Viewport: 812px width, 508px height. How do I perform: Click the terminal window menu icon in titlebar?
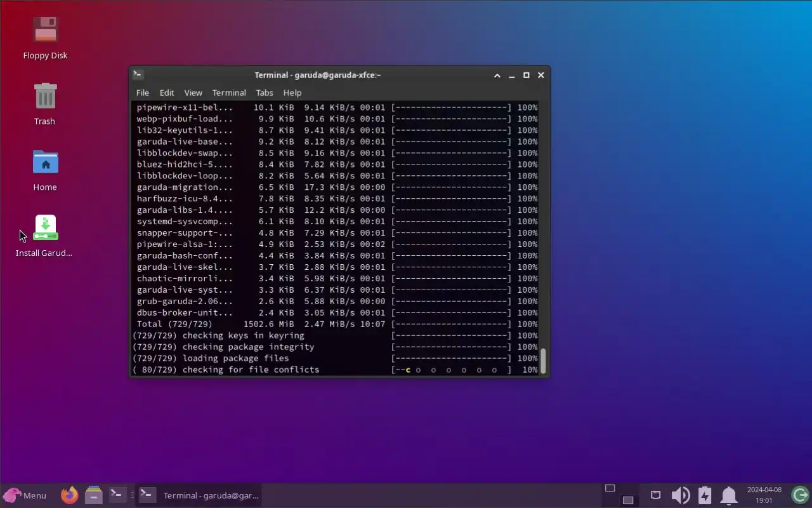click(x=138, y=75)
